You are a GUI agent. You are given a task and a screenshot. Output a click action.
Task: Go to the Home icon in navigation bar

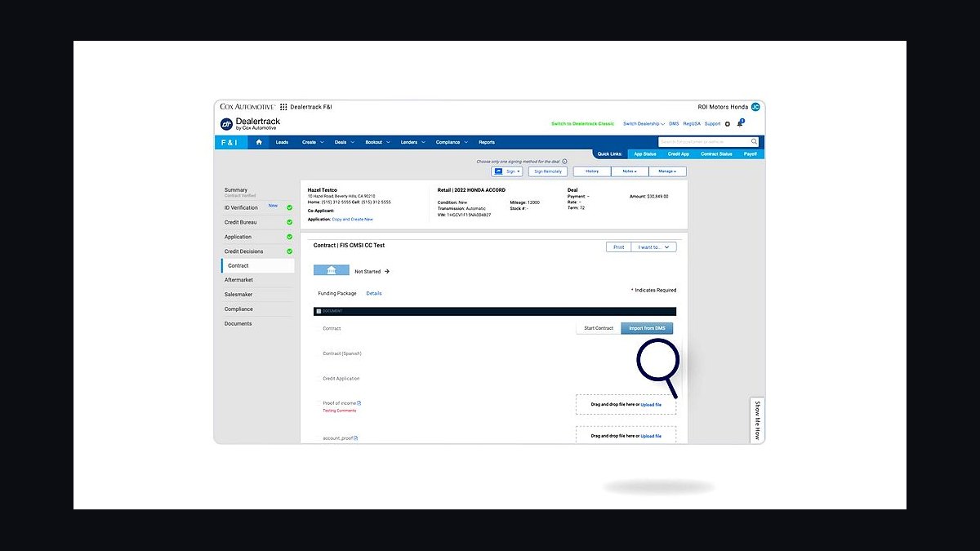pos(259,142)
